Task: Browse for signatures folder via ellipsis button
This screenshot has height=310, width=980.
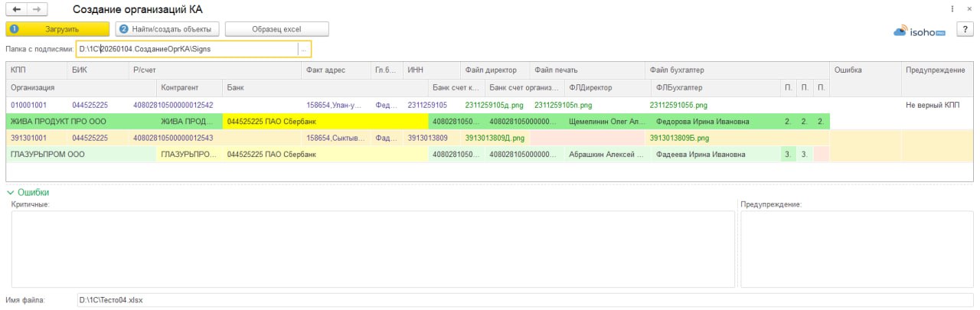Action: point(304,49)
